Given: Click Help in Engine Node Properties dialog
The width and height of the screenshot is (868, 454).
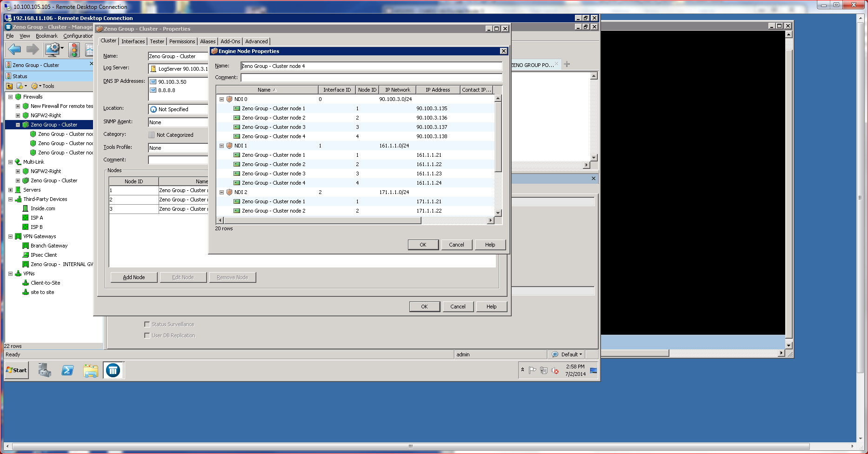Looking at the screenshot, I should pos(490,245).
